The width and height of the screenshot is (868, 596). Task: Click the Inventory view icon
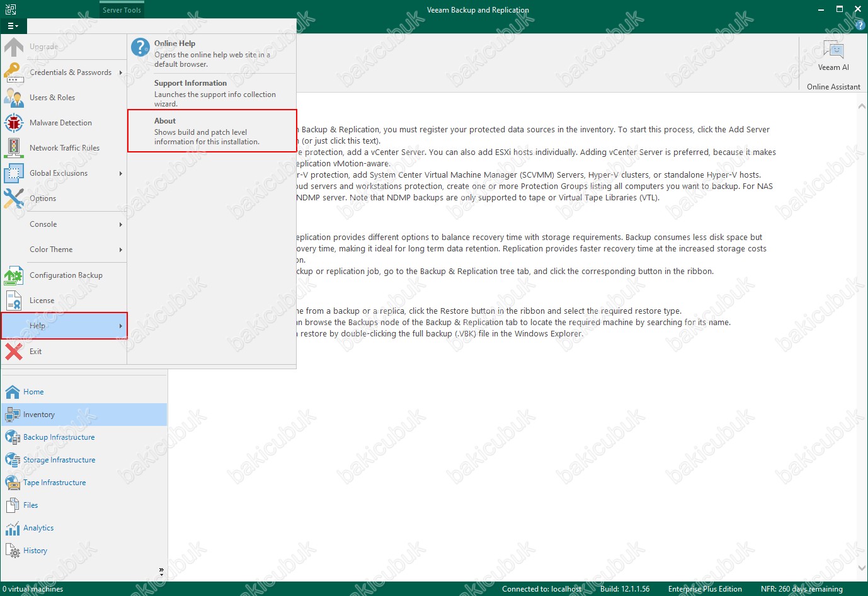click(13, 415)
